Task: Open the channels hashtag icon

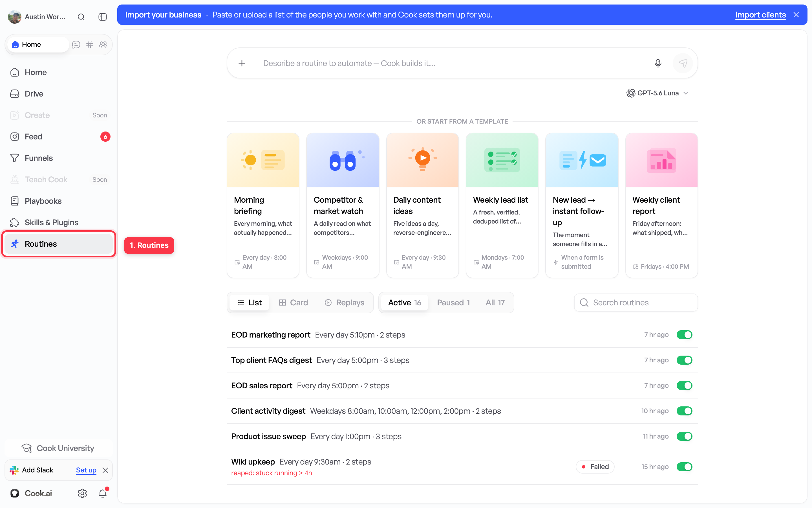Action: pyautogui.click(x=90, y=44)
